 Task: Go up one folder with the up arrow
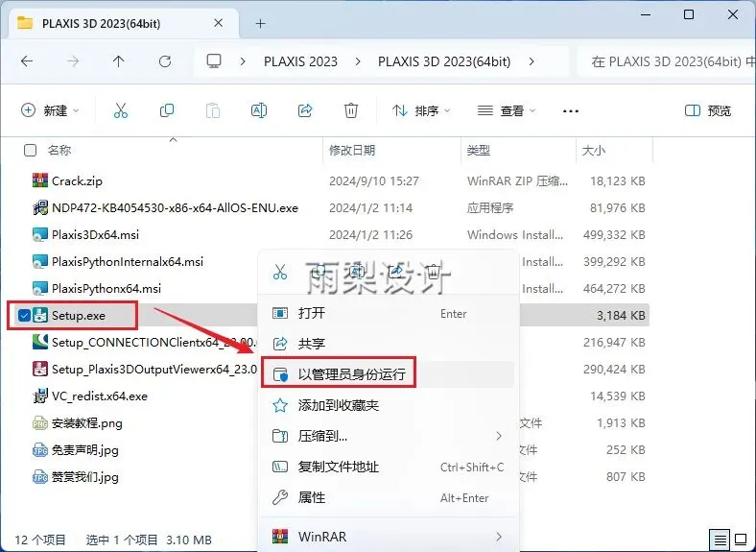point(119,61)
